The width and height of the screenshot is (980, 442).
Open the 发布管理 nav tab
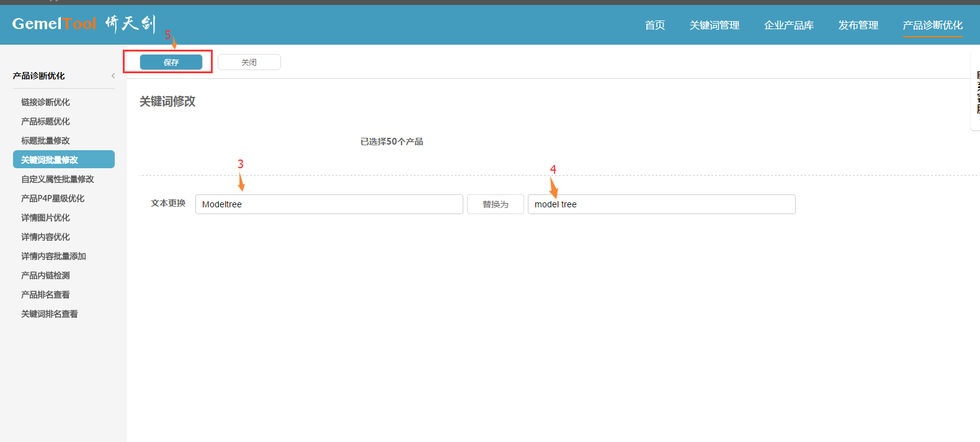(x=858, y=25)
